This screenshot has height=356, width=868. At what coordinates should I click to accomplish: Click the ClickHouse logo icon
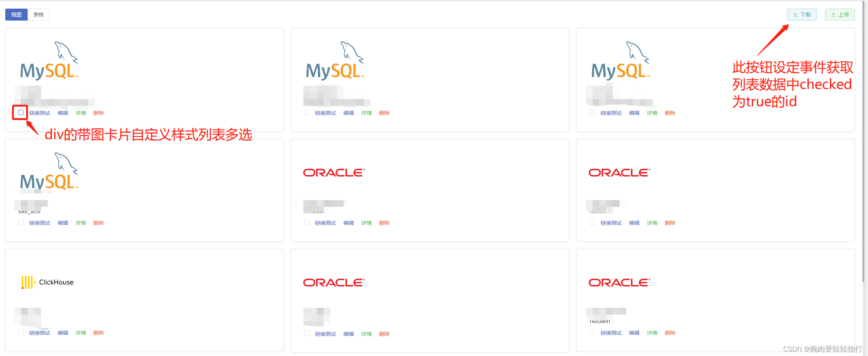[x=27, y=282]
